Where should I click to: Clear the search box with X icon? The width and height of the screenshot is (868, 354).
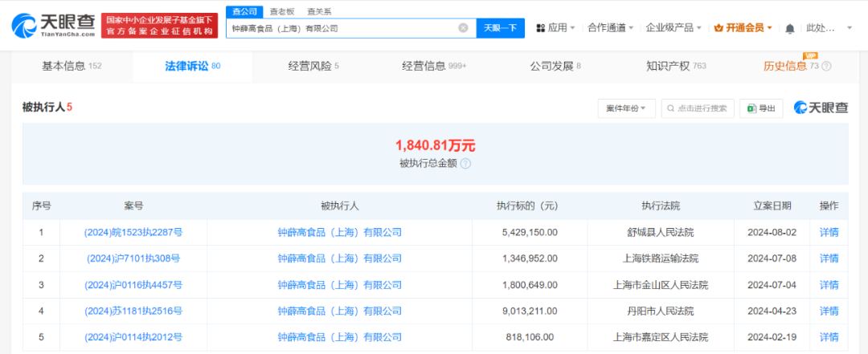point(463,28)
